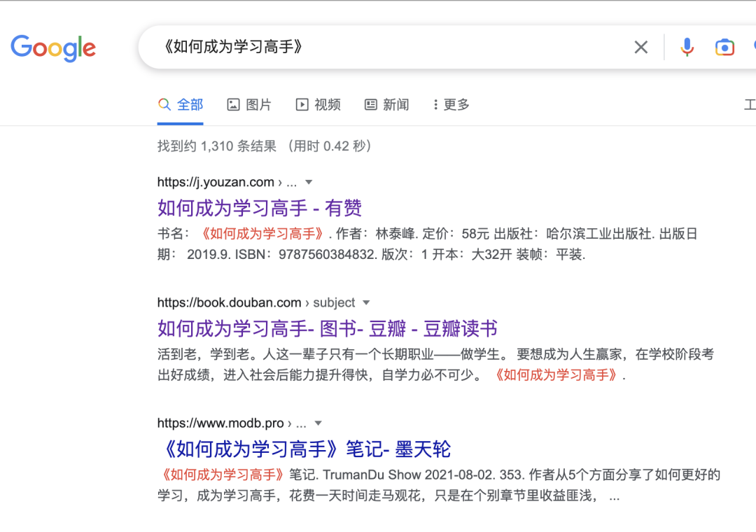Click result count 找到约 1,310 条结果
The width and height of the screenshot is (756, 532).
[x=217, y=146]
